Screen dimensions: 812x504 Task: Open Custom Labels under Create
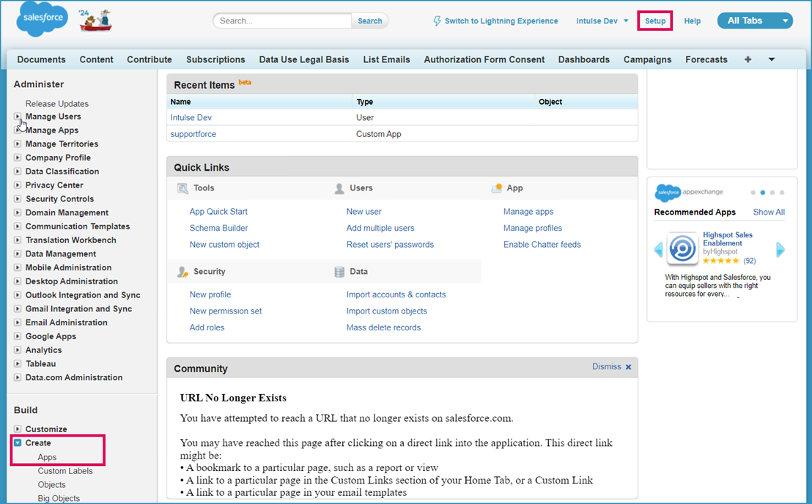click(65, 471)
